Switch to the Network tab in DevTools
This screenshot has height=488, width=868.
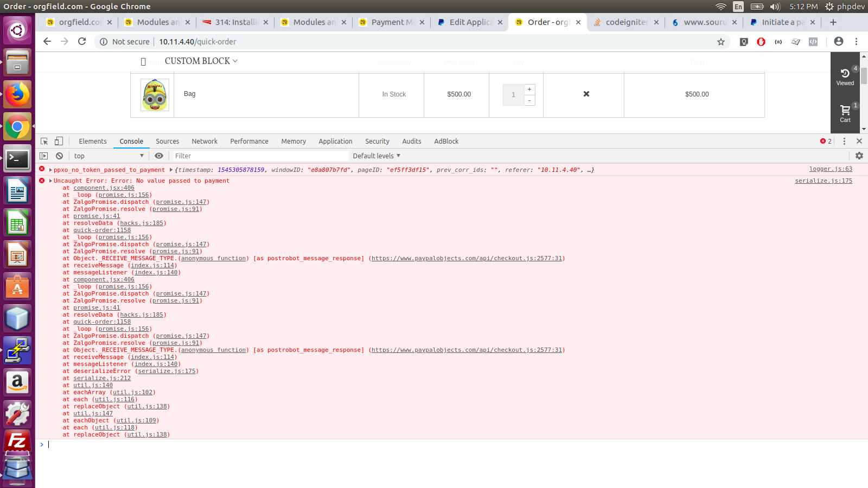click(x=205, y=141)
